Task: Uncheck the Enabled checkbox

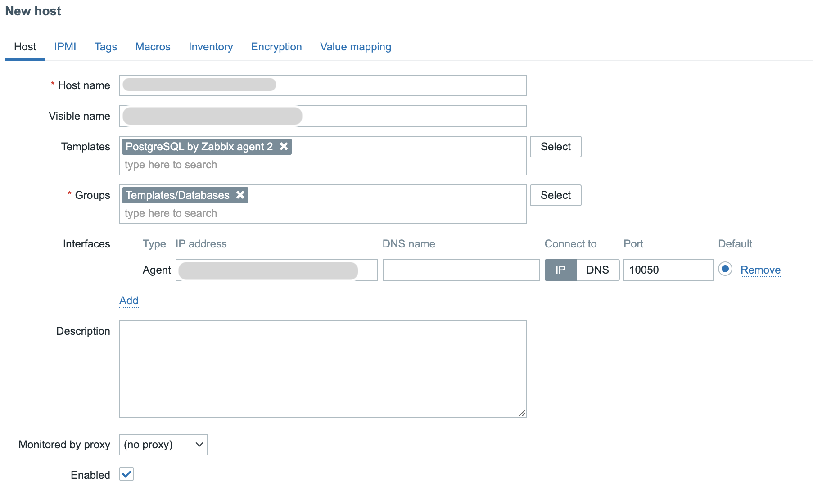Action: (x=126, y=474)
